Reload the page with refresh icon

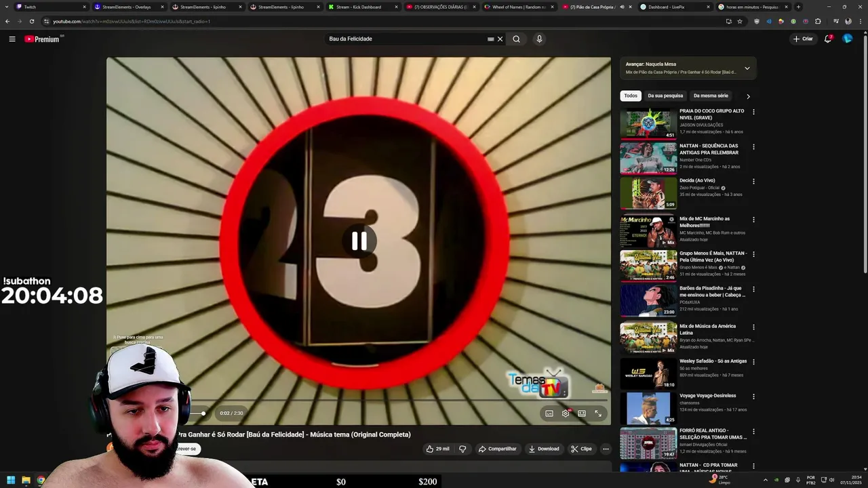[x=32, y=21]
